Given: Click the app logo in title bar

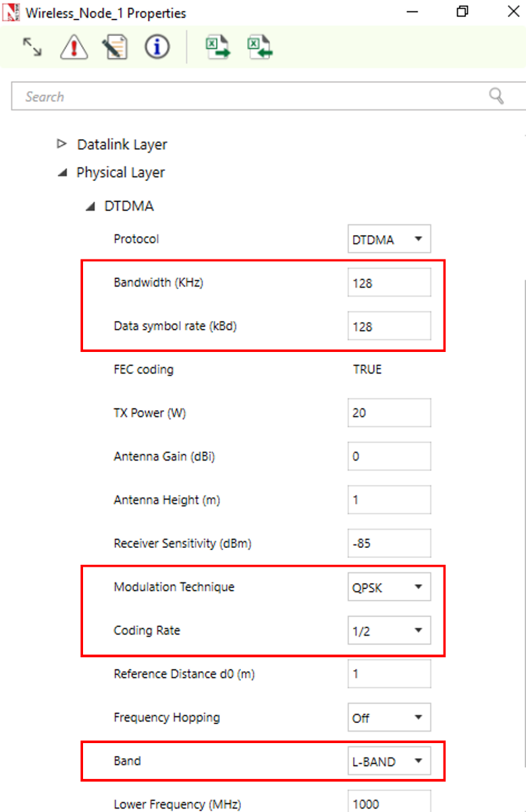Looking at the screenshot, I should 11,13.
